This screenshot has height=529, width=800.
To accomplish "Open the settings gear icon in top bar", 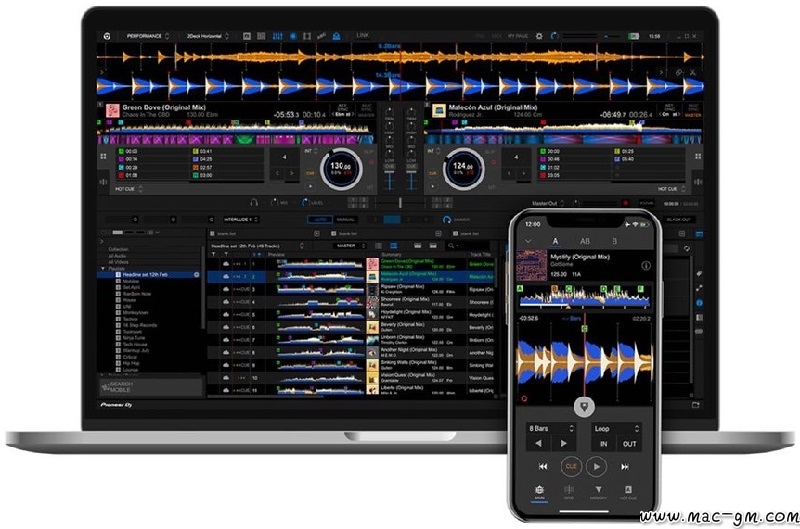I will click(539, 36).
